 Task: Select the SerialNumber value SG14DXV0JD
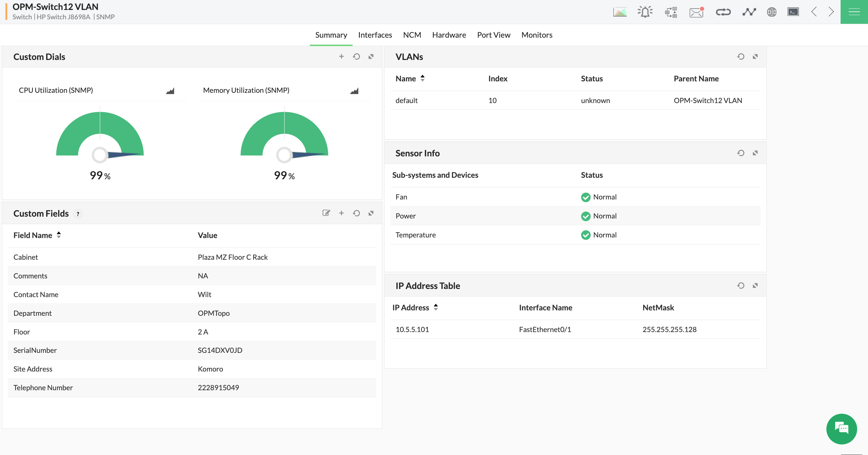pos(220,350)
